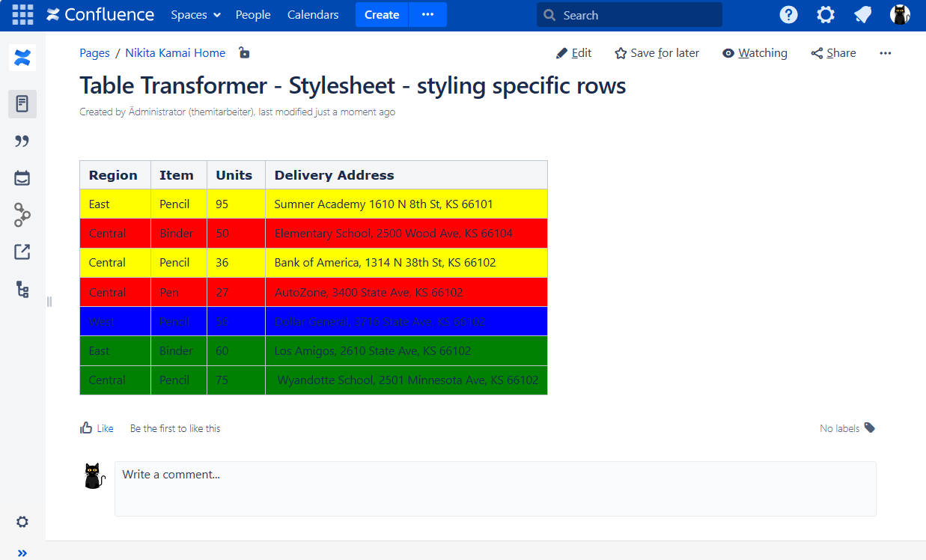Open the Calendars menu item
926x560 pixels.
pos(313,15)
